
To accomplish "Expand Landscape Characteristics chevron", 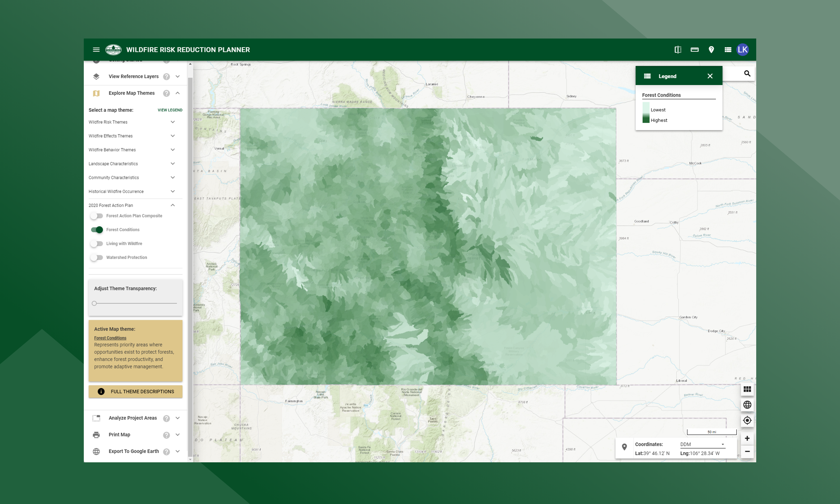I will [x=173, y=164].
